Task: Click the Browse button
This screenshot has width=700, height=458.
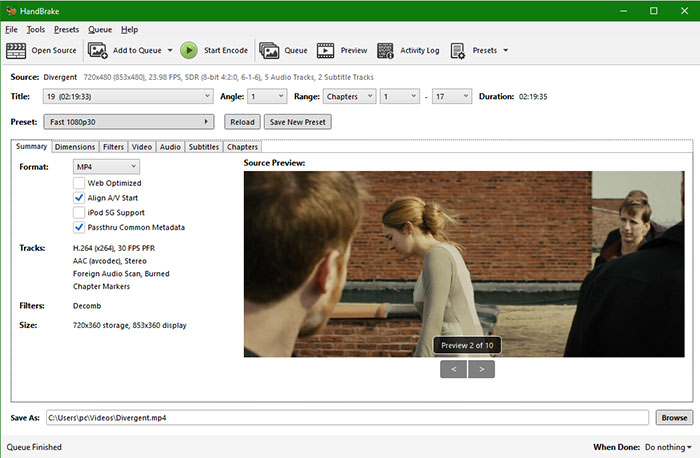Action: tap(674, 417)
